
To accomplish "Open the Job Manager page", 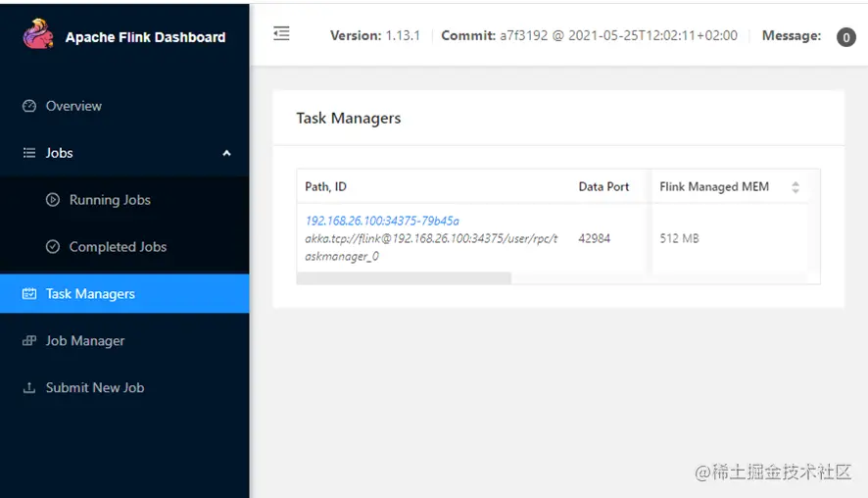I will tap(124, 341).
